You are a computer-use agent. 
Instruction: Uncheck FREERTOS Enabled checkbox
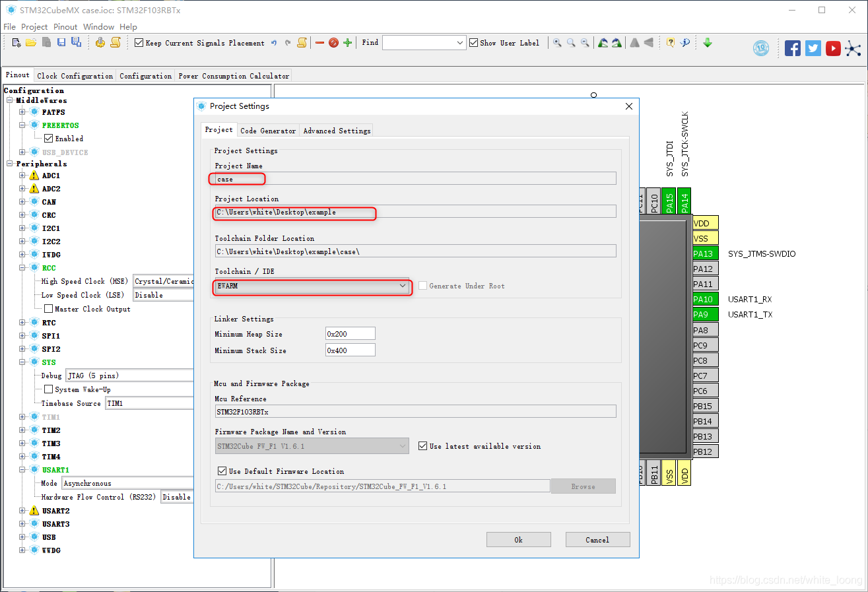(49, 139)
